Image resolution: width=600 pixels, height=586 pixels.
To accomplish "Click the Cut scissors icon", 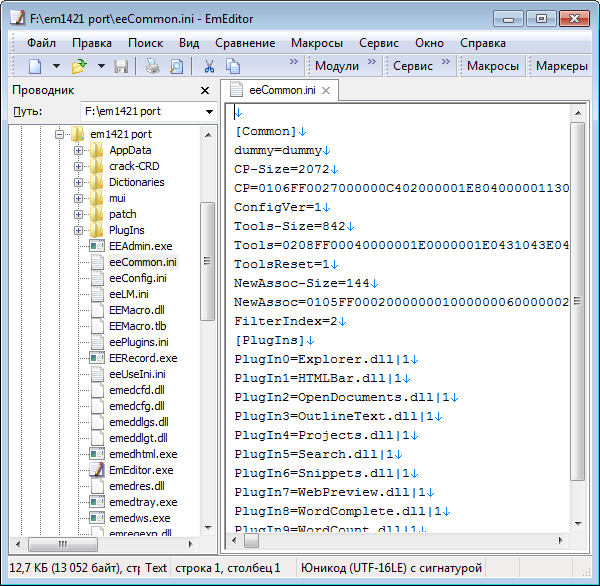I will pyautogui.click(x=209, y=66).
